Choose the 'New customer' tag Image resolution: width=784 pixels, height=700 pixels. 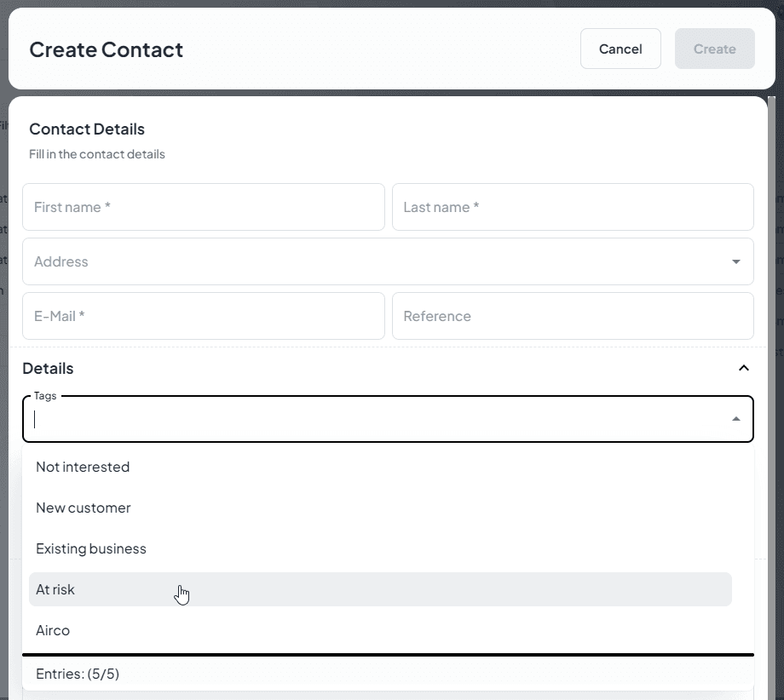tap(84, 508)
